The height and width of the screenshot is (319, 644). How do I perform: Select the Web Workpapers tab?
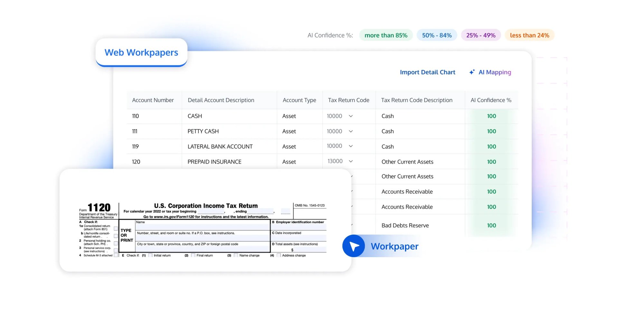(141, 52)
